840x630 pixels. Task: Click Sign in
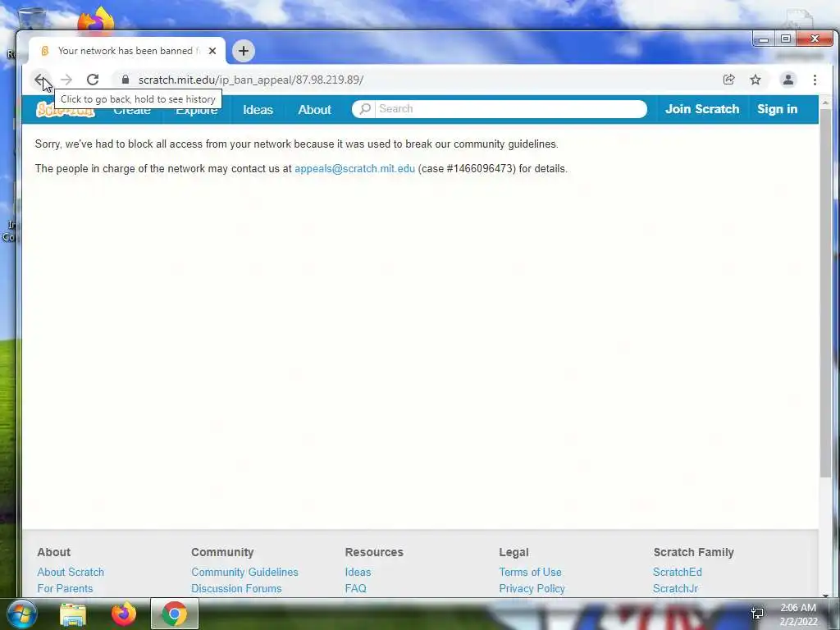[778, 109]
